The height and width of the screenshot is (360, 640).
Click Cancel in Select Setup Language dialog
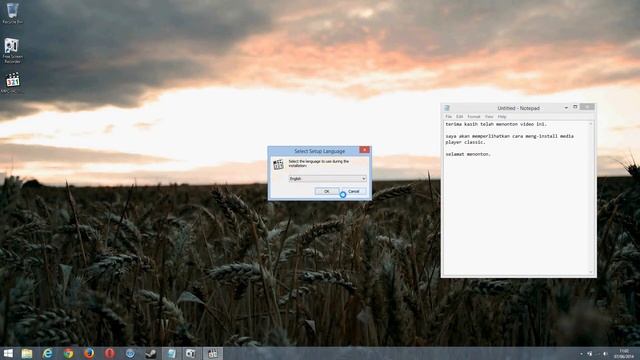pyautogui.click(x=353, y=191)
